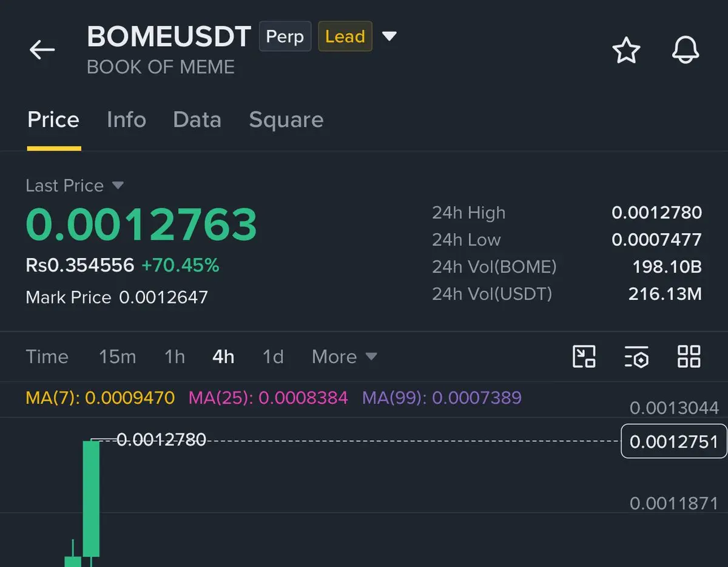Viewport: 728px width, 567px height.
Task: Open the chart picture-in-picture icon
Action: tap(584, 356)
